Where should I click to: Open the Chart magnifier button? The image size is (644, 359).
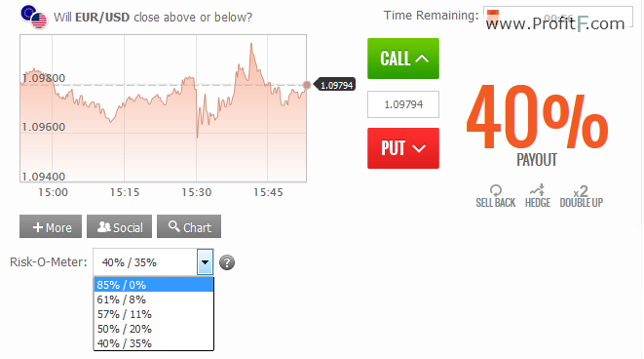(189, 226)
